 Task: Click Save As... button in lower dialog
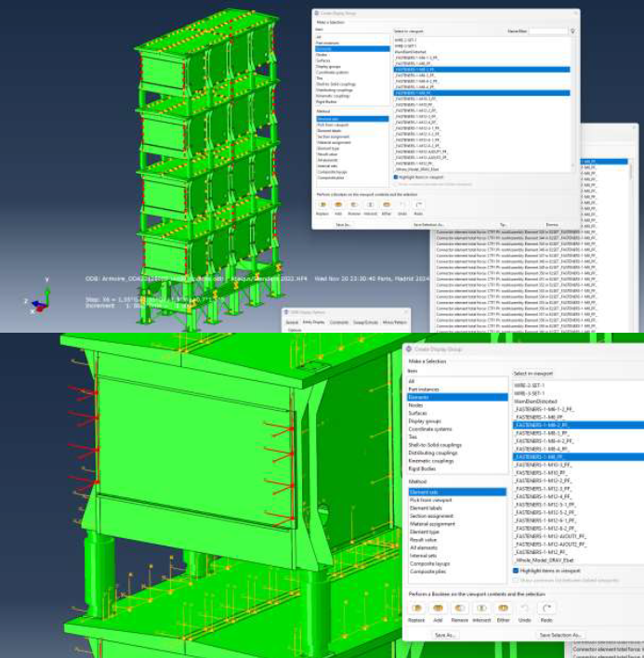pos(445,635)
